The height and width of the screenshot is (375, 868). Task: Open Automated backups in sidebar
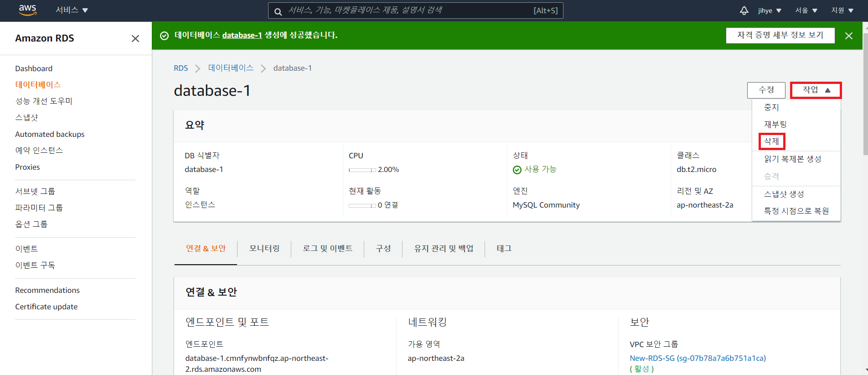50,134
